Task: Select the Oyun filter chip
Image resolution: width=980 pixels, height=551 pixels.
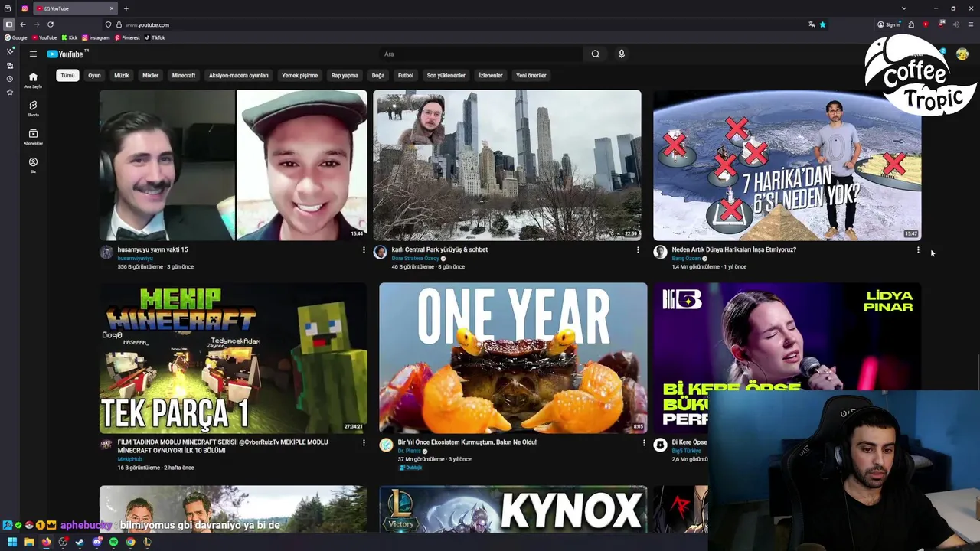Action: pyautogui.click(x=94, y=75)
